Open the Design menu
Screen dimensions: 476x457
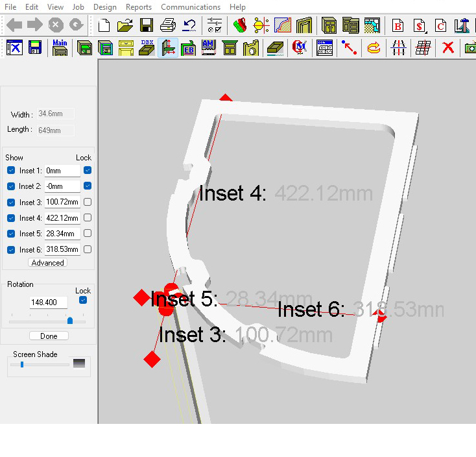click(104, 7)
